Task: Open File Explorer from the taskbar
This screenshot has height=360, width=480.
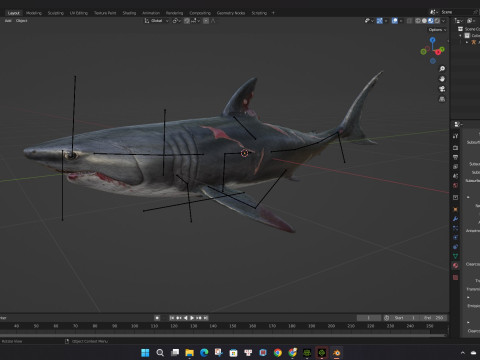Action: (189, 353)
